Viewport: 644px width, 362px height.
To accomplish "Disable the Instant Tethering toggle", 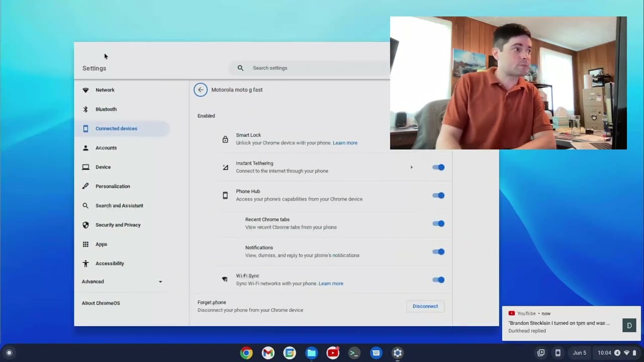I will pyautogui.click(x=438, y=167).
